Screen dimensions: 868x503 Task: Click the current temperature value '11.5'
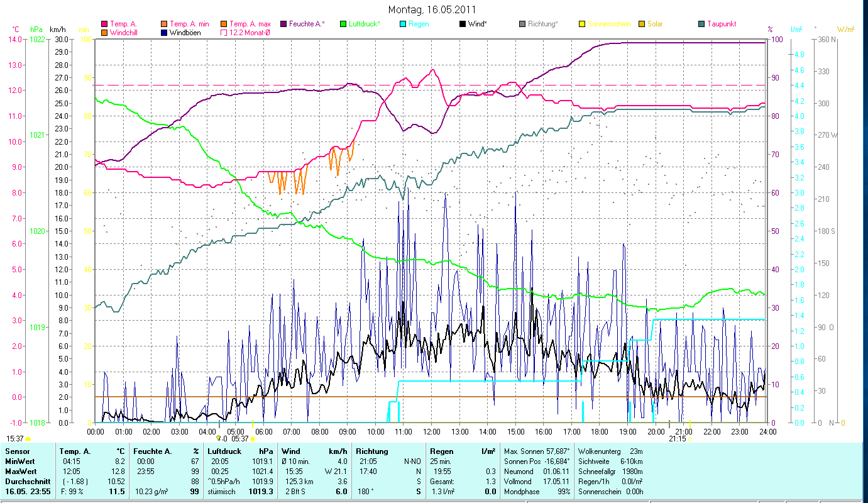(x=118, y=492)
